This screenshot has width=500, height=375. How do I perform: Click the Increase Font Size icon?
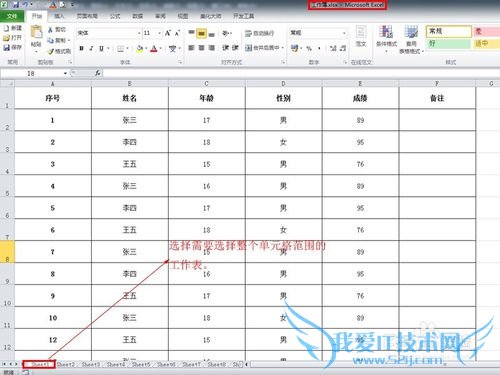pos(168,33)
